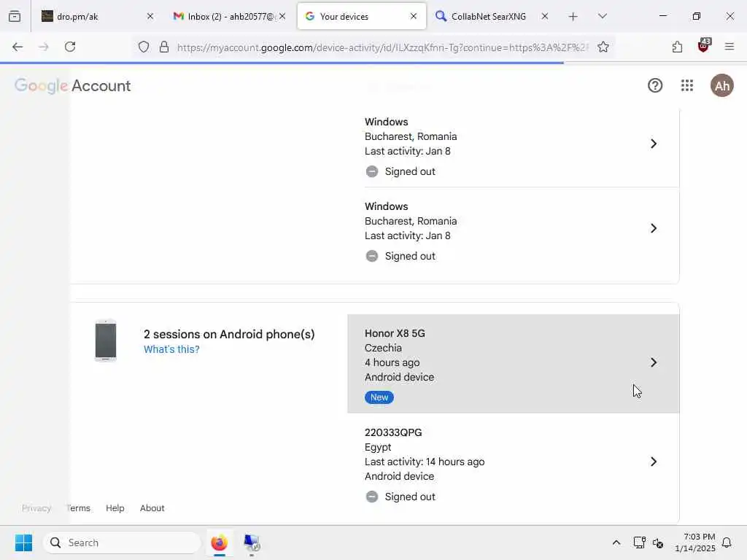Click the New badge on Honor X8

(x=379, y=397)
